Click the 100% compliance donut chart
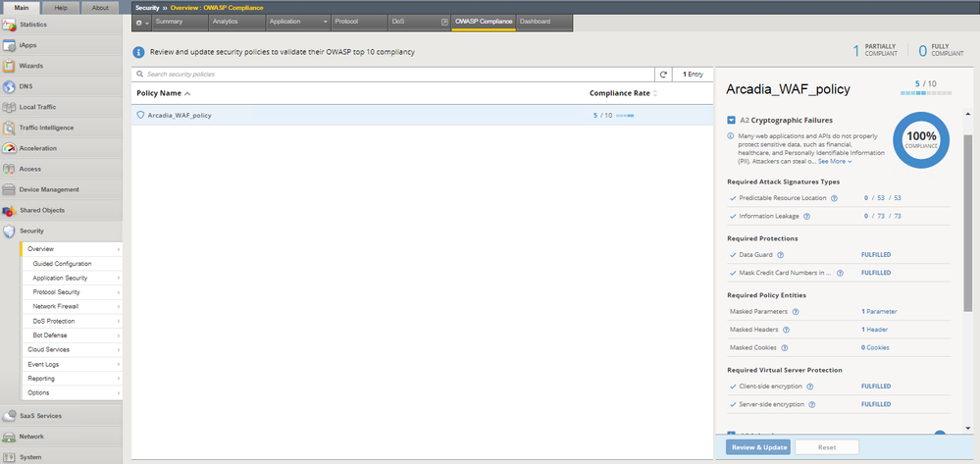Image resolution: width=980 pixels, height=464 pixels. point(920,140)
